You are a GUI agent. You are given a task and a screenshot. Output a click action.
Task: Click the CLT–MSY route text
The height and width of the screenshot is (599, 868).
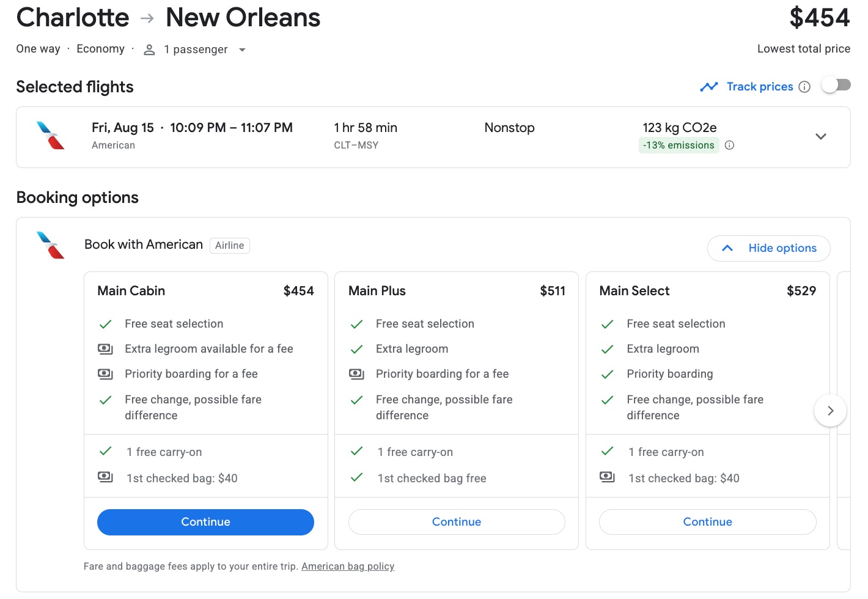click(x=356, y=145)
